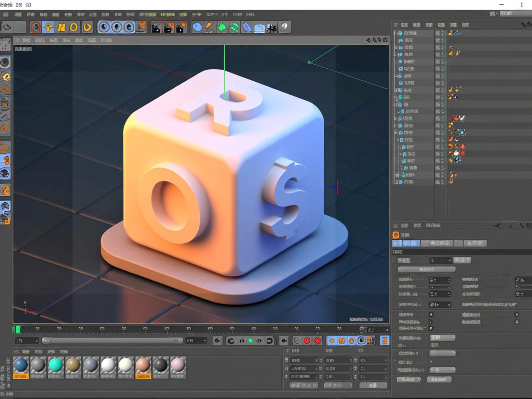
Task: Toggle visibility dots of topmost Object Manager item
Action: 443,33
